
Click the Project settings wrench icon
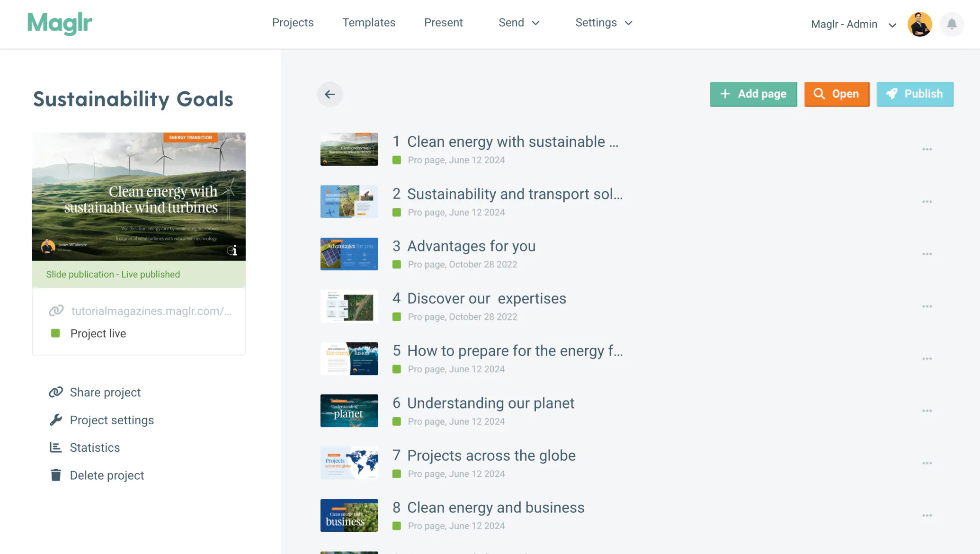click(x=56, y=420)
